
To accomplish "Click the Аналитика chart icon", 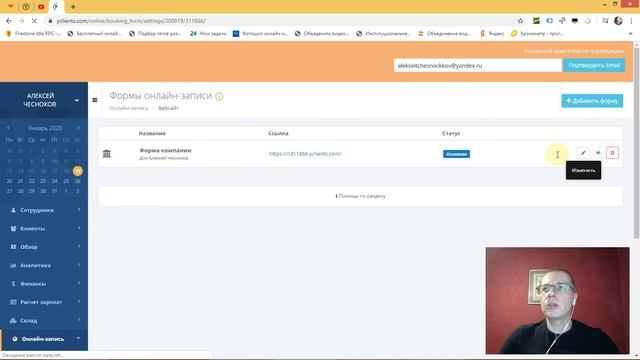I will point(13,265).
